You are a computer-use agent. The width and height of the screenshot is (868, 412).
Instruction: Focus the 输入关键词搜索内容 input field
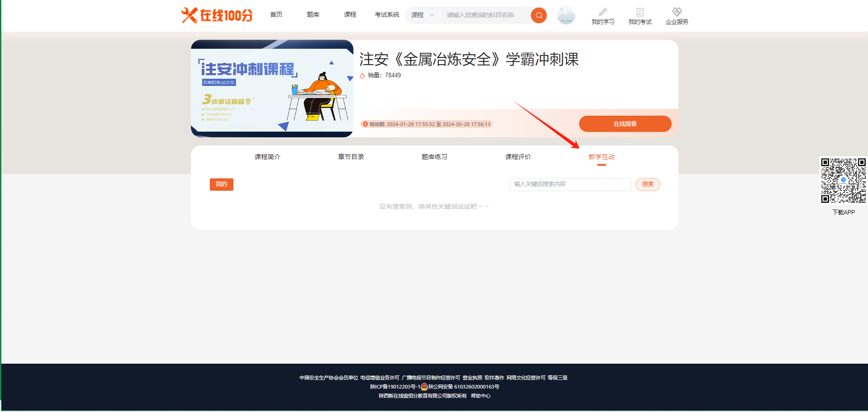(x=570, y=184)
